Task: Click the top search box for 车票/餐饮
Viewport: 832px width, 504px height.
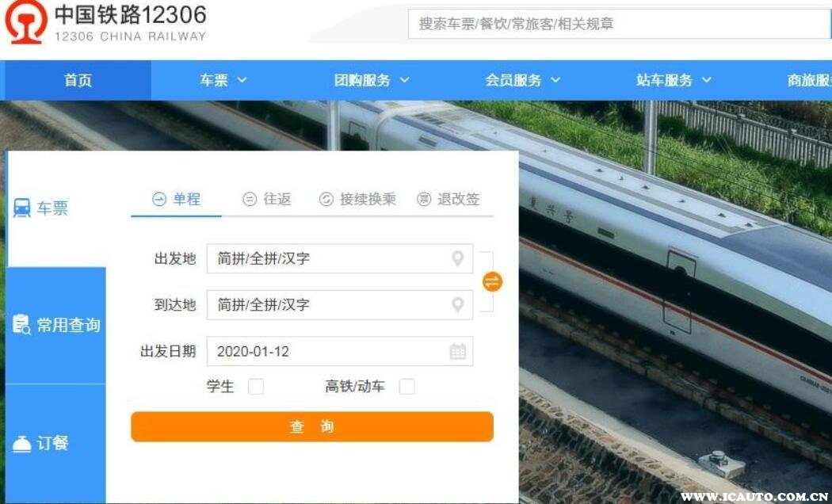Action: (619, 24)
